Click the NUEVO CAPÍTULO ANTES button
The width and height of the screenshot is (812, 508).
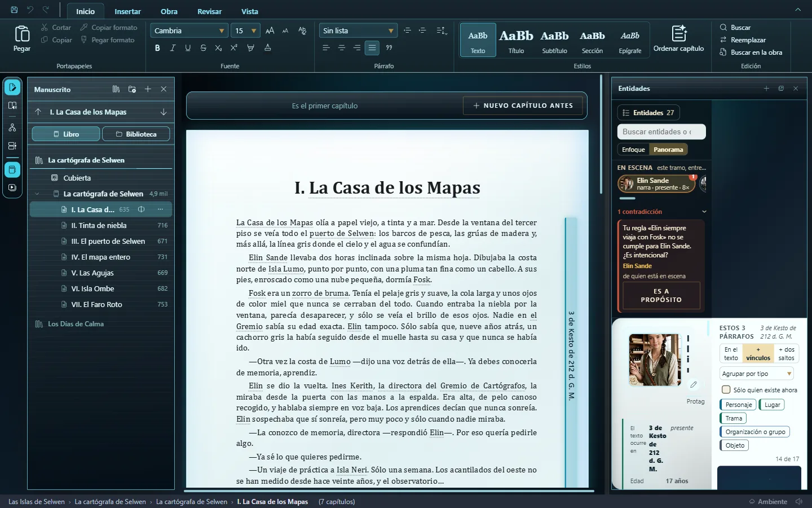523,106
